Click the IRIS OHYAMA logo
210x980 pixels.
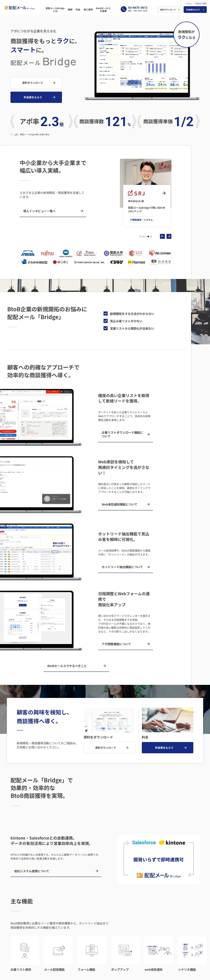[x=160, y=253]
